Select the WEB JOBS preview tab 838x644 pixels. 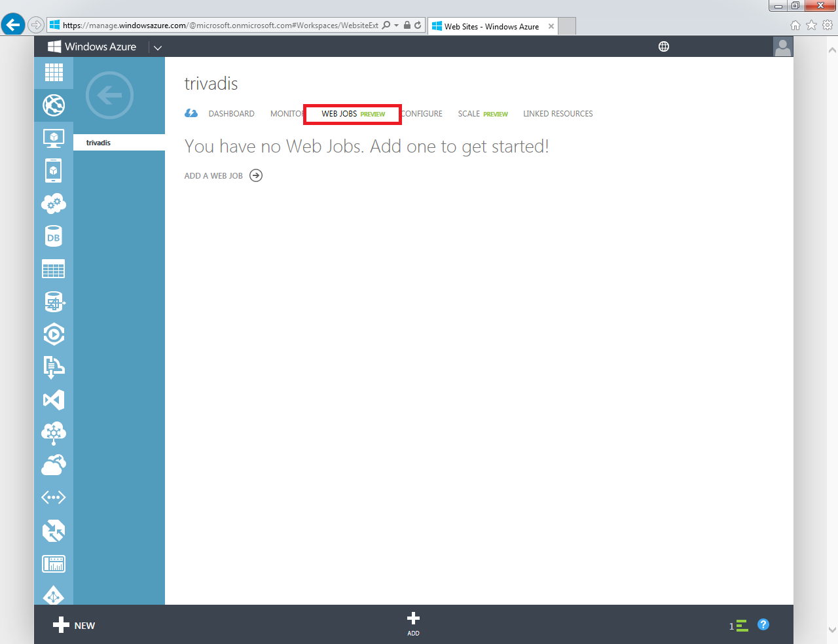(353, 114)
